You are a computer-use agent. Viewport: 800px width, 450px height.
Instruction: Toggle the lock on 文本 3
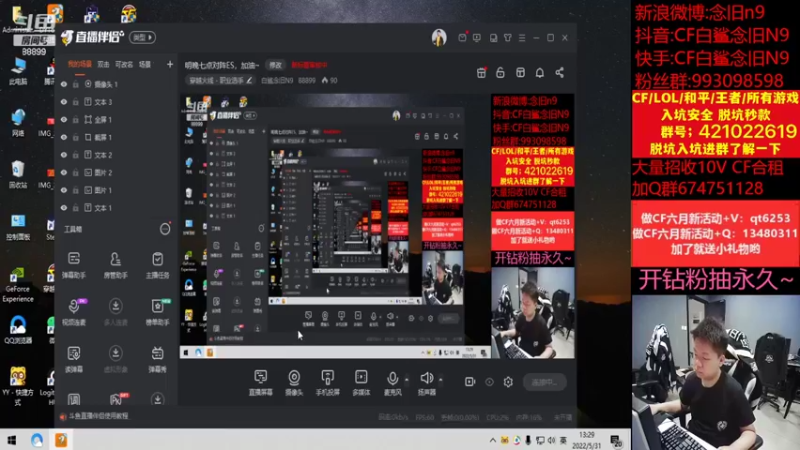coord(76,102)
